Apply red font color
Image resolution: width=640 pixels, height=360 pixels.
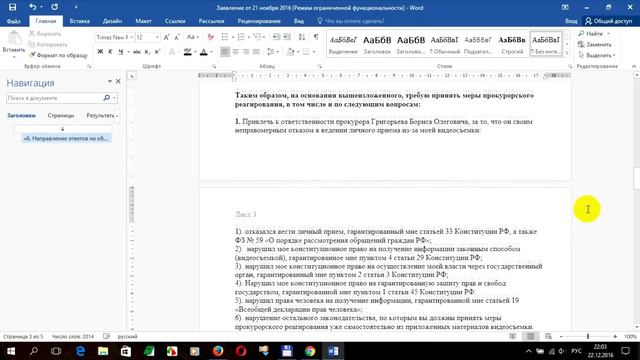[x=204, y=52]
